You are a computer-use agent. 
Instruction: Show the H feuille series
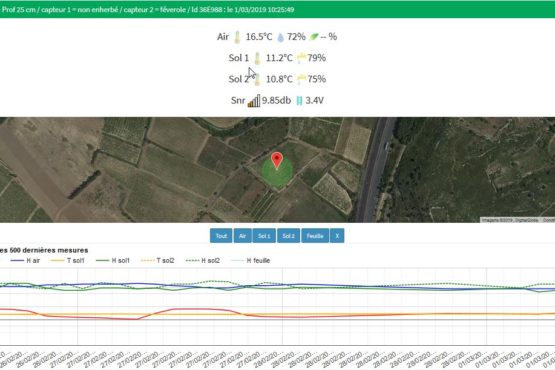click(250, 261)
